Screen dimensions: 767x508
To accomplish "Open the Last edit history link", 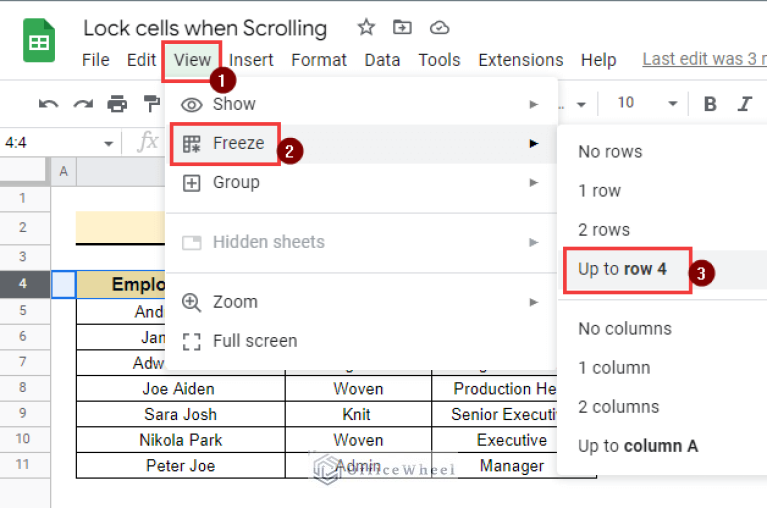I will point(704,59).
